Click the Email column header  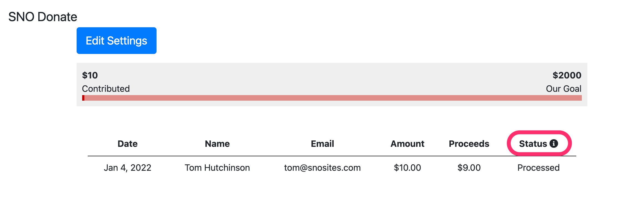[x=323, y=144]
